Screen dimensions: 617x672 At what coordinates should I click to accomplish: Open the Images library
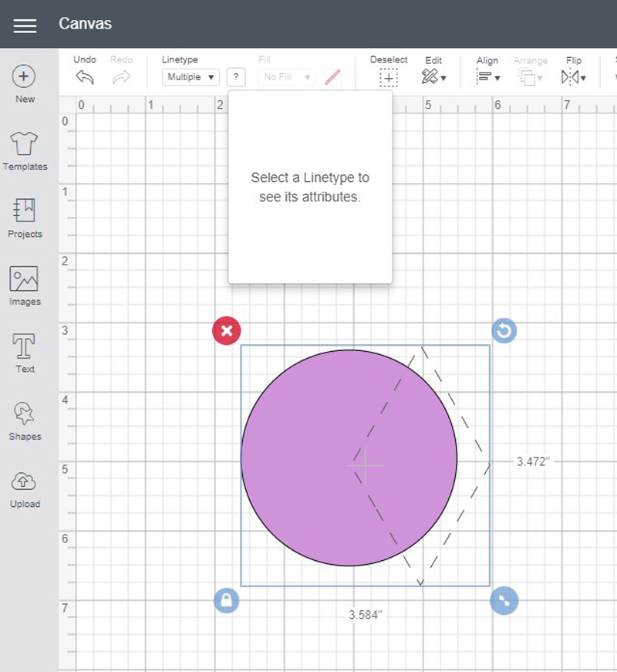[25, 285]
